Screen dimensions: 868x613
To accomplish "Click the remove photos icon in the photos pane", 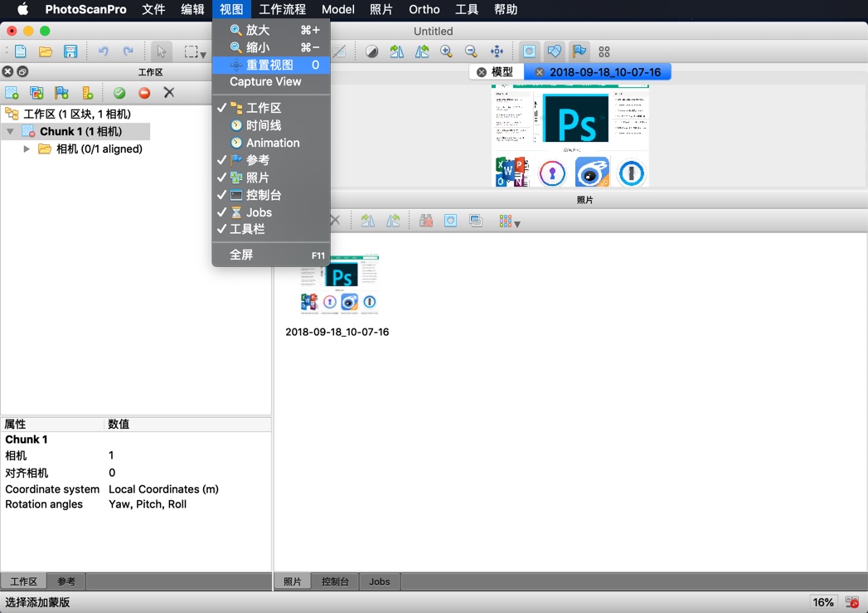I will tap(335, 220).
